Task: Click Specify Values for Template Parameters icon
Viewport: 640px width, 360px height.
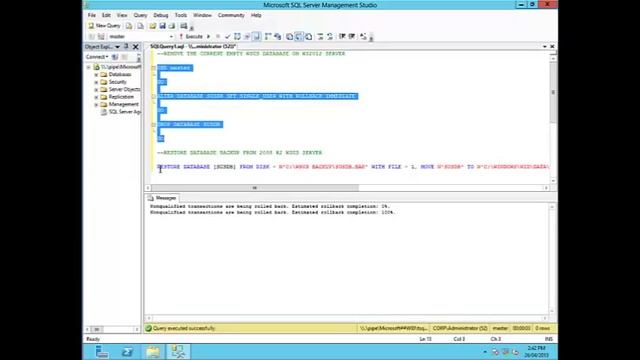Action: [363, 36]
